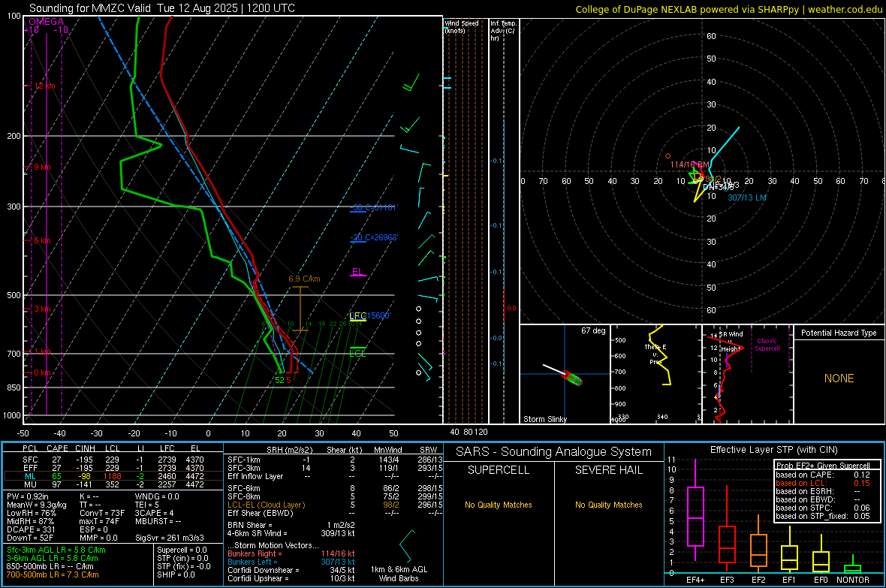Viewport: 886px width, 588px height.
Task: Click the LCL-EL (Cloud Layer) row
Action: [335, 505]
